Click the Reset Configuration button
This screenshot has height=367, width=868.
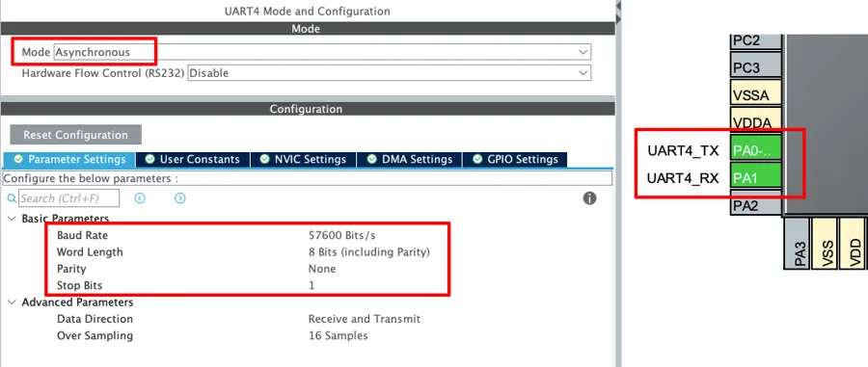(76, 135)
